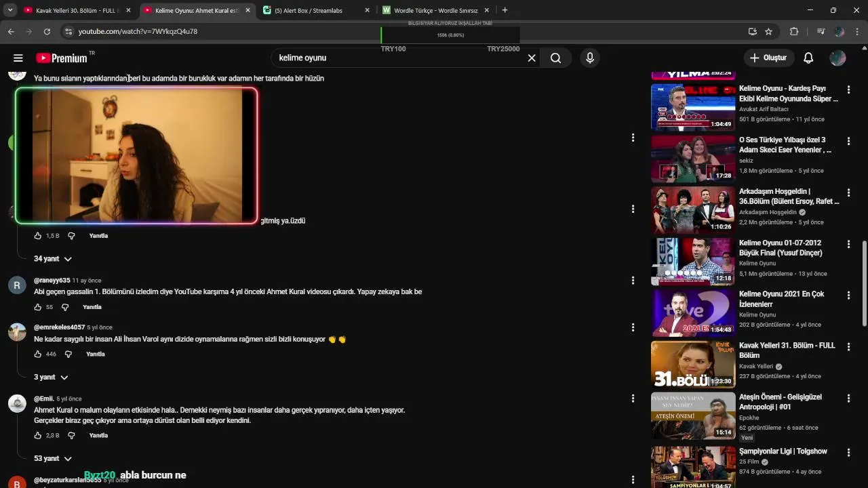Open browser extensions puzzle icon

[x=794, y=31]
